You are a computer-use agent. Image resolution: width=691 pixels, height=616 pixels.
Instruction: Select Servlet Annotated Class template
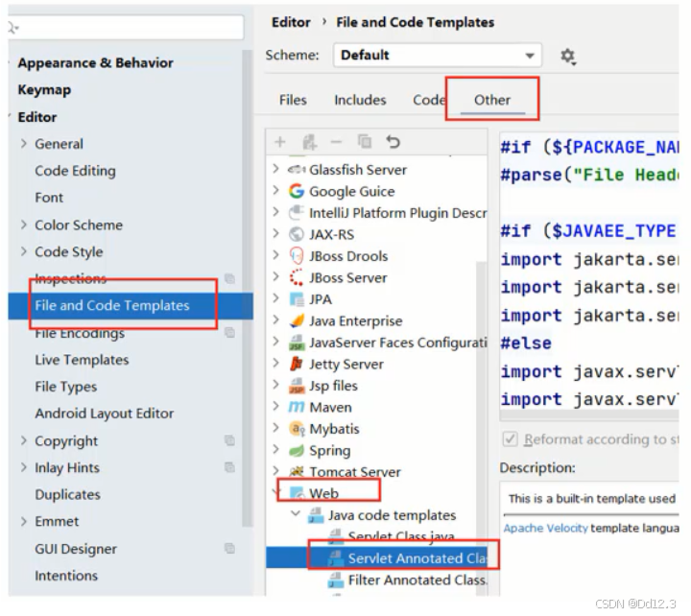click(x=376, y=557)
